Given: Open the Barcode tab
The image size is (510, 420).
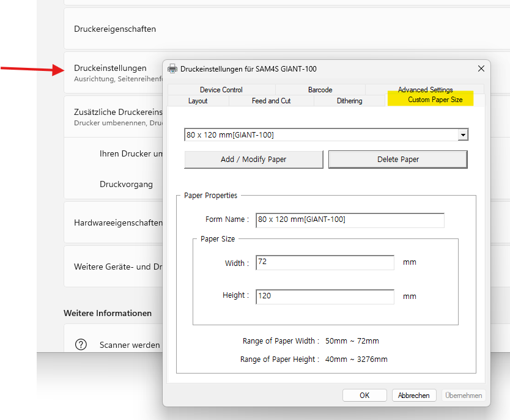Looking at the screenshot, I should point(320,90).
